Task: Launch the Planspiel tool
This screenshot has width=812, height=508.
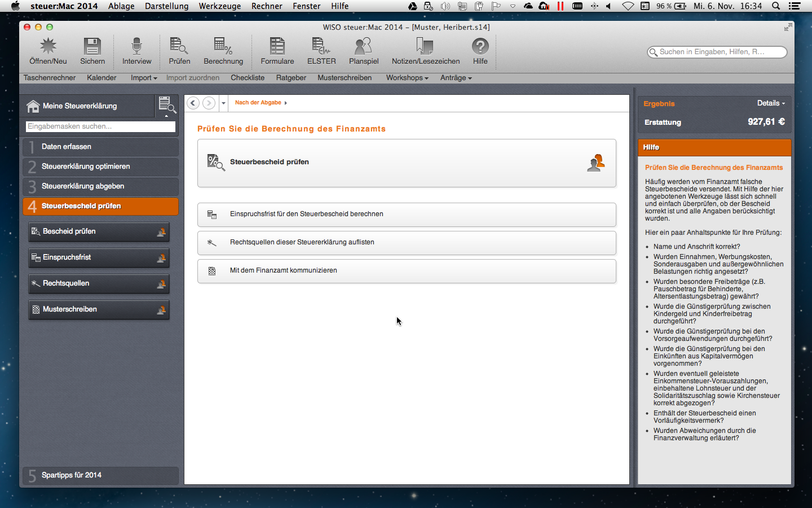Action: click(x=363, y=47)
